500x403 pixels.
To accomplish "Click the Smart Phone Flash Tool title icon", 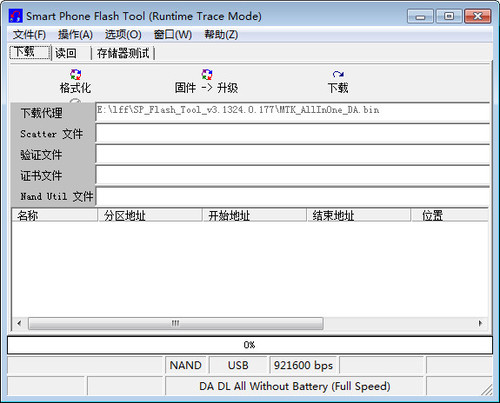I will (x=15, y=16).
